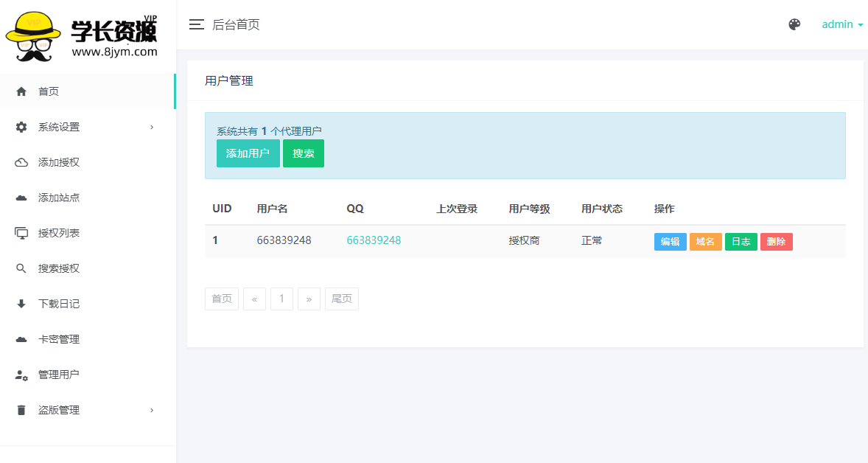Open 卡密管理 in the sidebar
The height and width of the screenshot is (463, 868).
[x=59, y=339]
